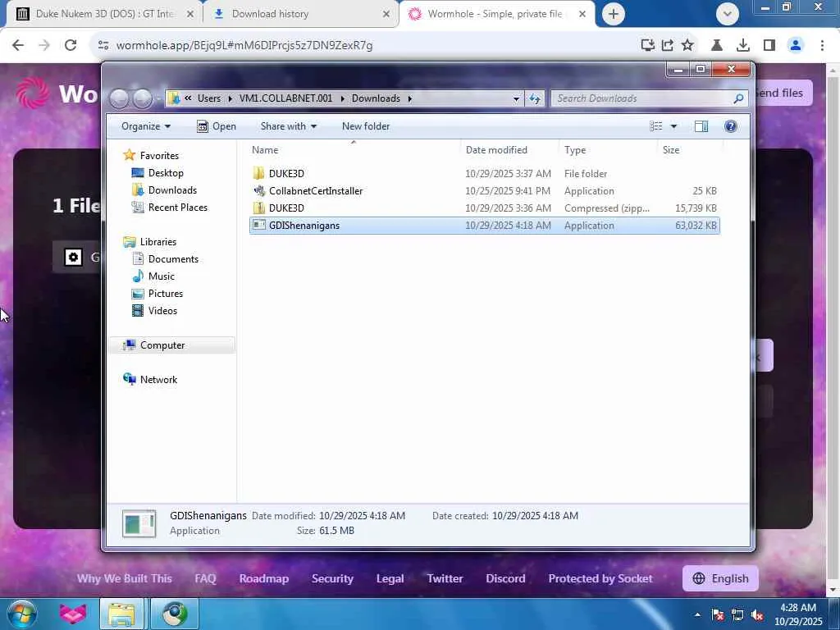The height and width of the screenshot is (630, 840).
Task: Toggle the browser side panel
Action: click(769, 46)
